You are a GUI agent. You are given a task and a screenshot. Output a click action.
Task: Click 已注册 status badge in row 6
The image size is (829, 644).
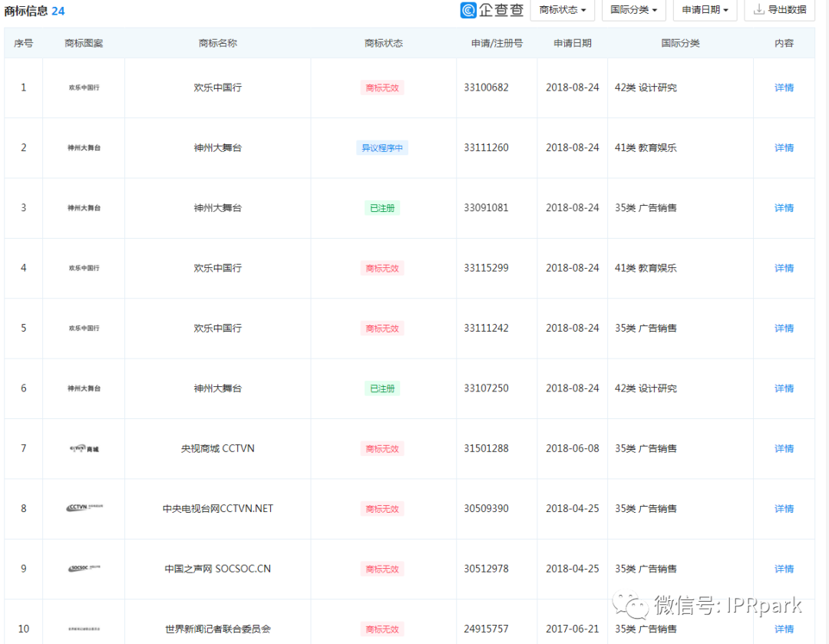(x=382, y=388)
